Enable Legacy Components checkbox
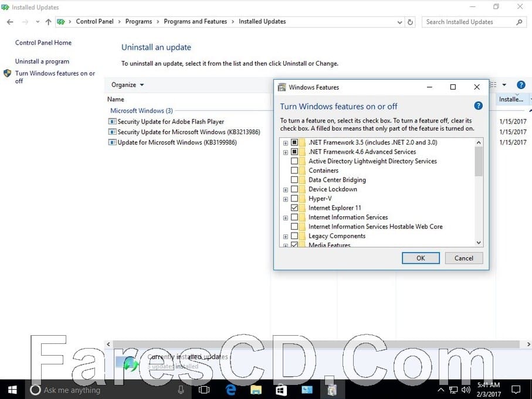Viewport: 532px width, 399px height. [294, 236]
